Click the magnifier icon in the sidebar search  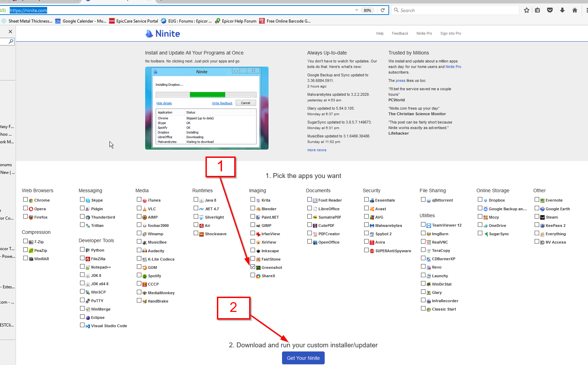click(11, 41)
